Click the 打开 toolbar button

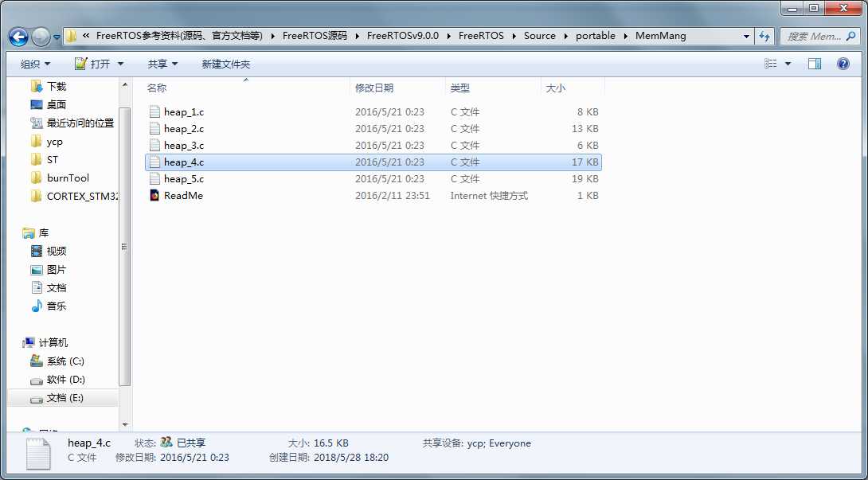(93, 64)
